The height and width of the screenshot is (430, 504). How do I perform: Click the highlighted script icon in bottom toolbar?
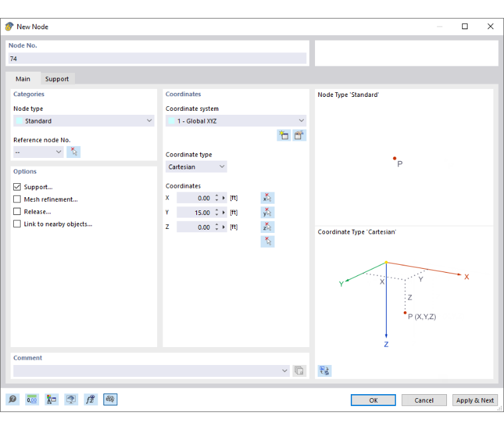110,399
